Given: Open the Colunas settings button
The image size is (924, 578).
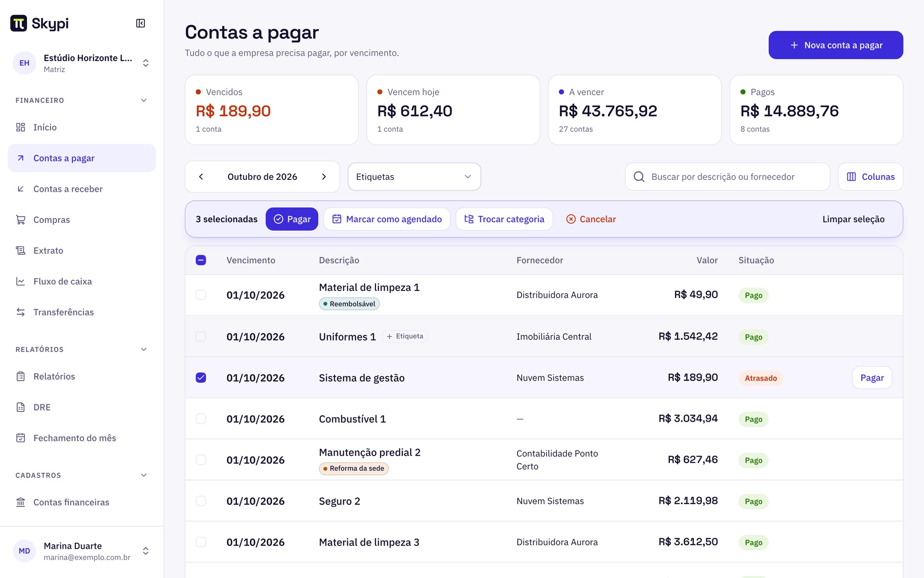Looking at the screenshot, I should tap(870, 177).
